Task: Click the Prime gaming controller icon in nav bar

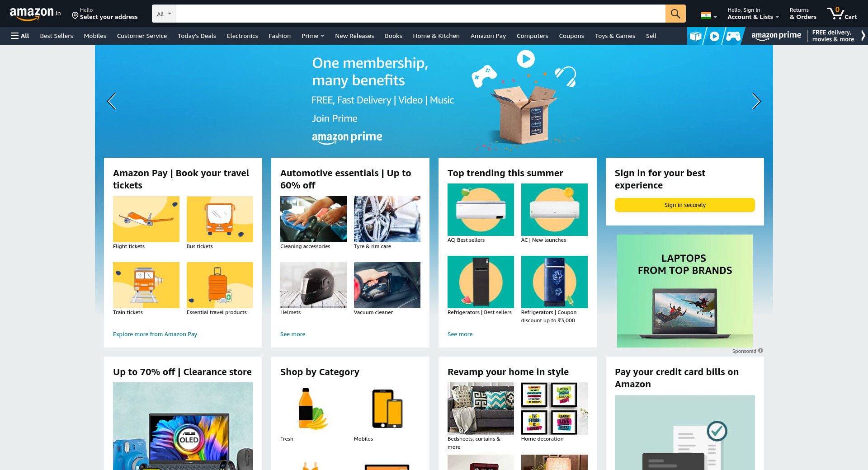Action: point(733,36)
